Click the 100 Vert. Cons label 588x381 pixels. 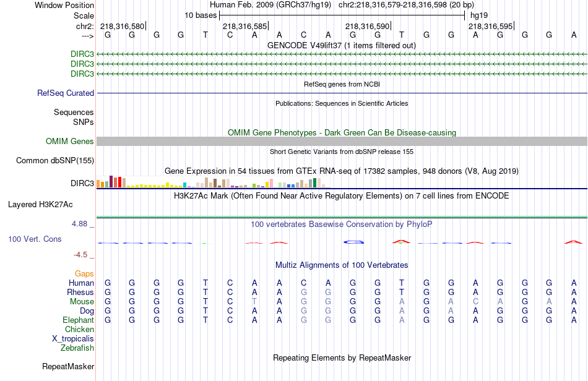[x=35, y=239]
